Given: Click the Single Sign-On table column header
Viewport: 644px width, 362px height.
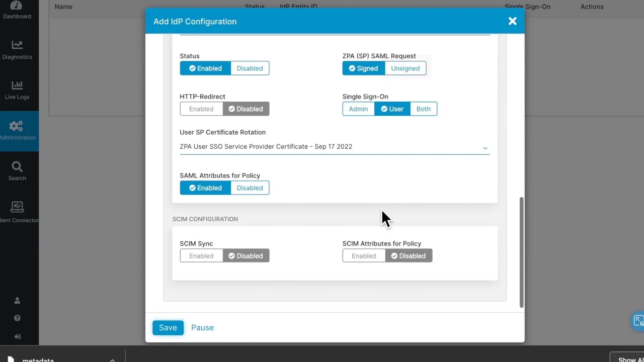Looking at the screenshot, I should [527, 7].
